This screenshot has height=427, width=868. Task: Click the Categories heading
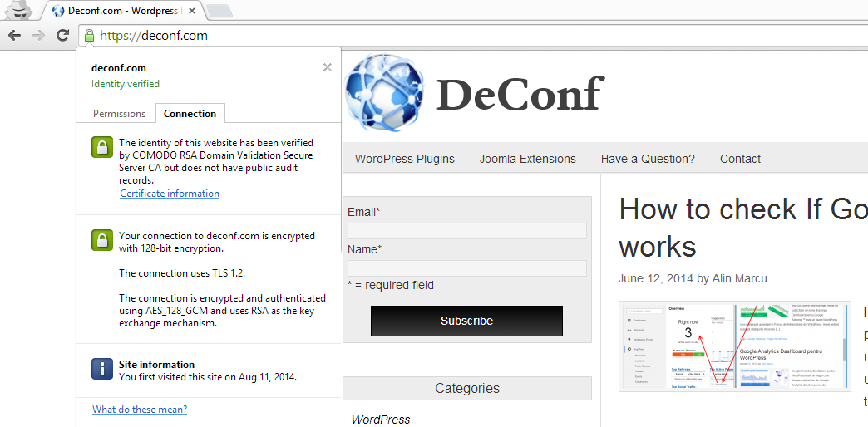pyautogui.click(x=467, y=388)
